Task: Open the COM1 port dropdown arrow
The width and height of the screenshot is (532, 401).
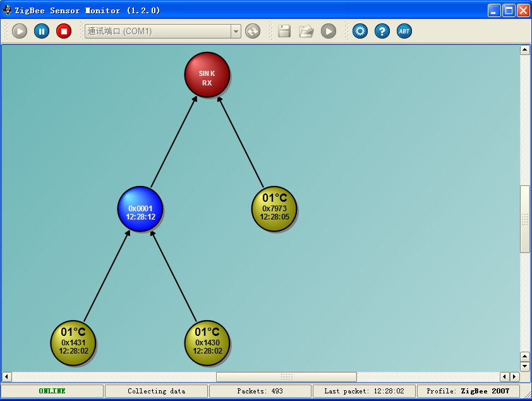Action: [236, 31]
